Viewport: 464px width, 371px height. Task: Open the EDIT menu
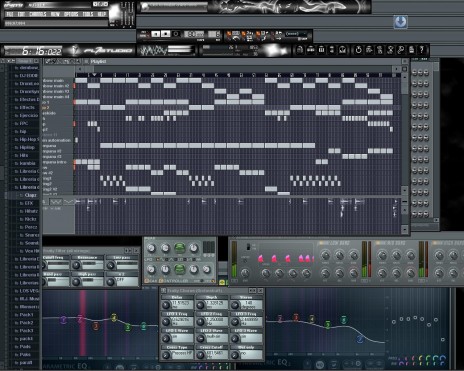coord(21,14)
